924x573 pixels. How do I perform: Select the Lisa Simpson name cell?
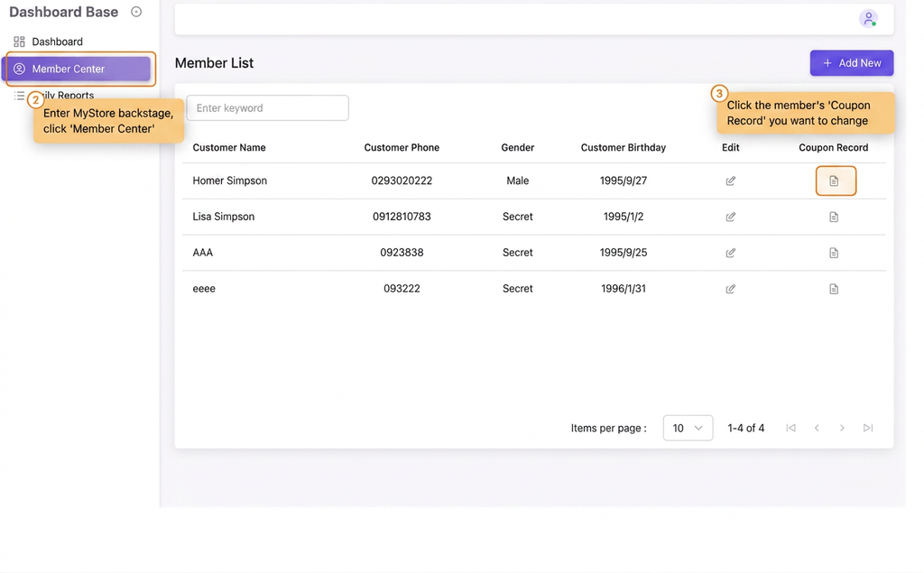[224, 217]
